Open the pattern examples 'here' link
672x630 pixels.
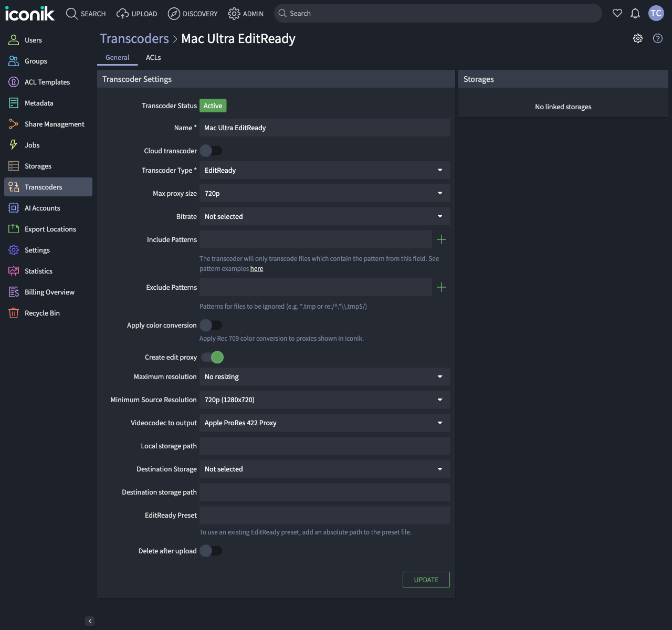pyautogui.click(x=257, y=269)
